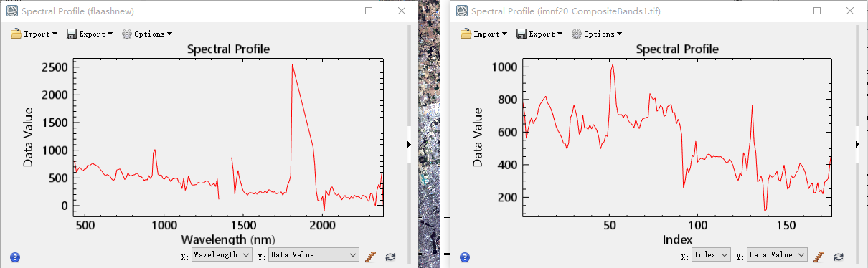868x268 pixels.
Task: Click the flaashnew window title text
Action: [77, 11]
